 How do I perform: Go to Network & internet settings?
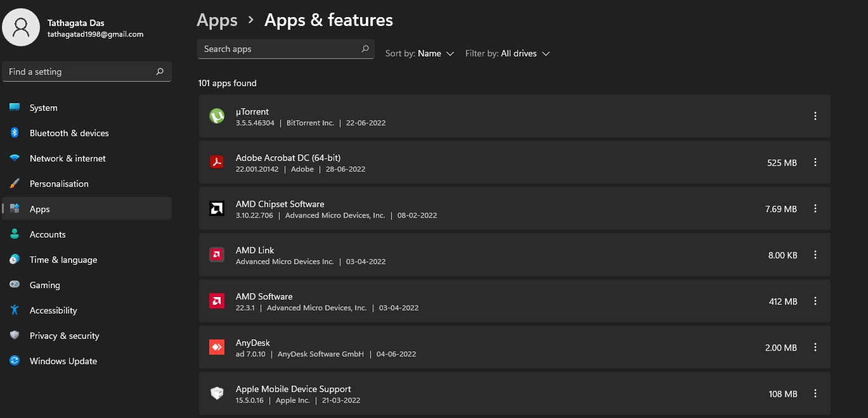click(87, 158)
